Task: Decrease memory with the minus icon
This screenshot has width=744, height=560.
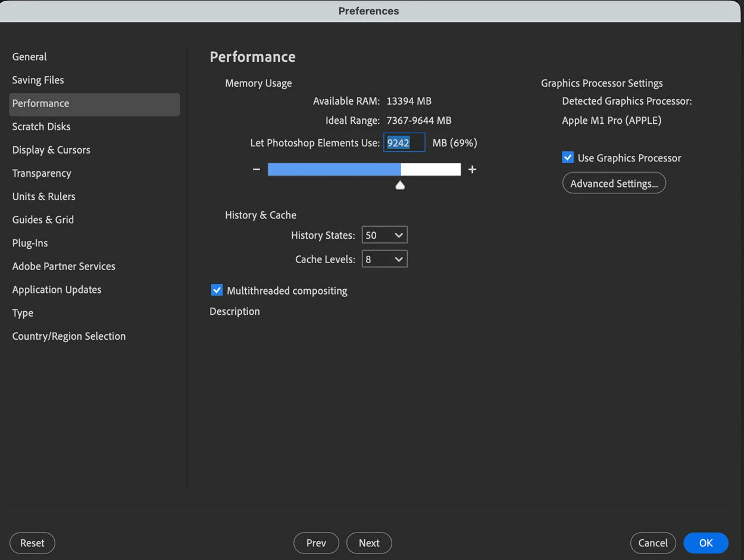Action: click(x=257, y=170)
